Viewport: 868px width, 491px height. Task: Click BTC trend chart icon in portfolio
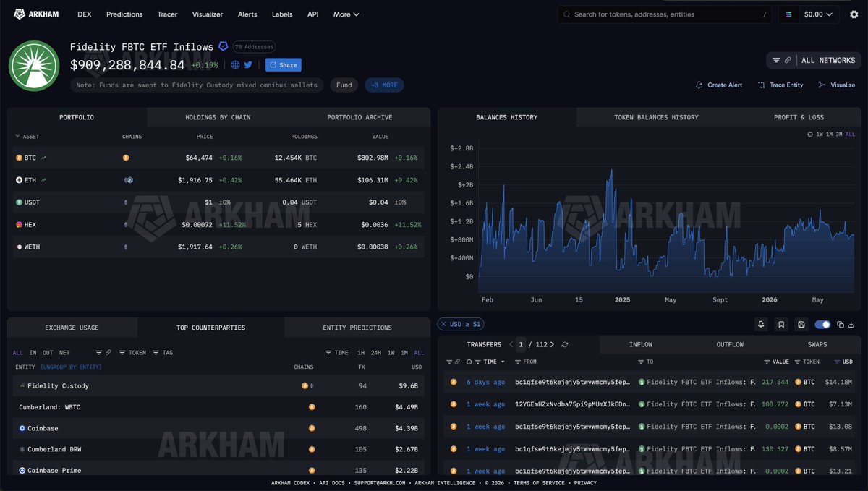point(44,158)
